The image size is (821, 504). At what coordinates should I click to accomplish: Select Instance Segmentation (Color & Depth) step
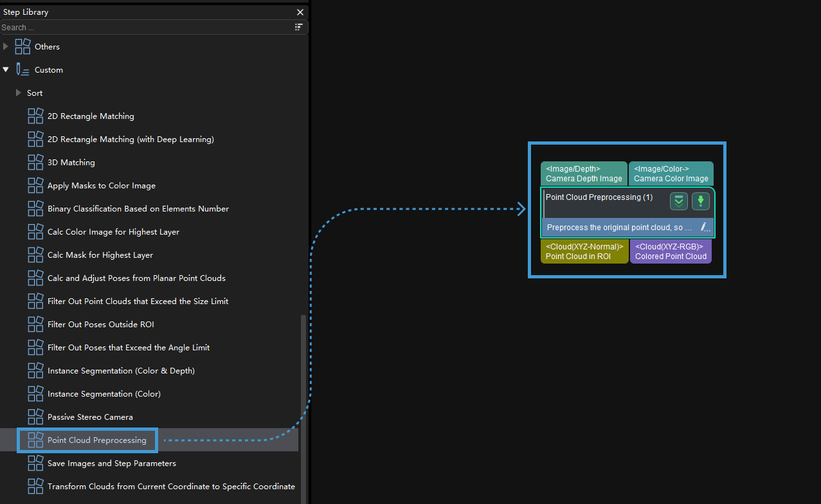pyautogui.click(x=120, y=370)
